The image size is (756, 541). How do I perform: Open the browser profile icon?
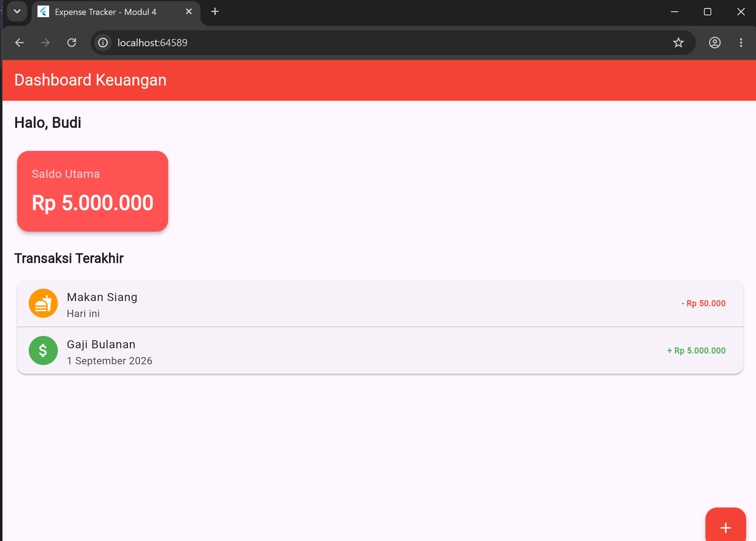(715, 42)
